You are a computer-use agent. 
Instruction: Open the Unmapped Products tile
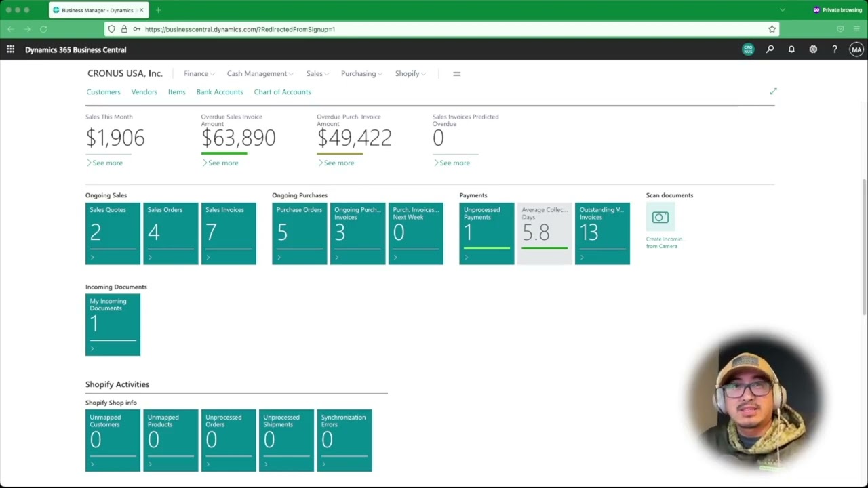171,441
